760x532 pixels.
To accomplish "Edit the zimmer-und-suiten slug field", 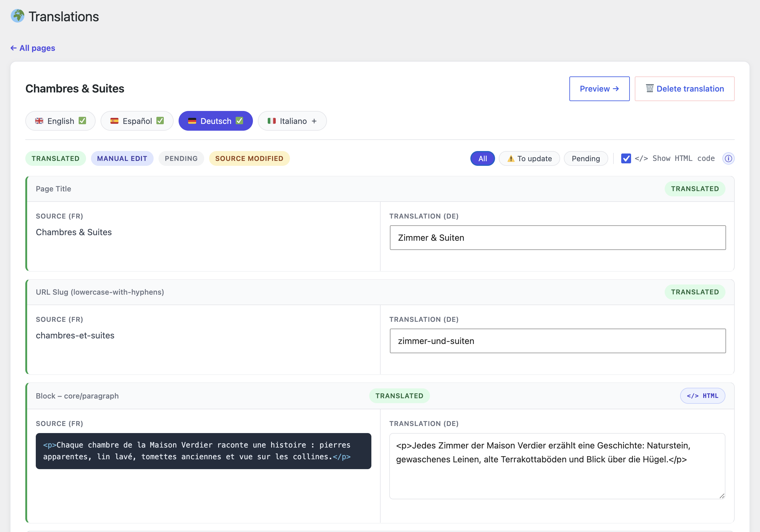I will tap(558, 341).
